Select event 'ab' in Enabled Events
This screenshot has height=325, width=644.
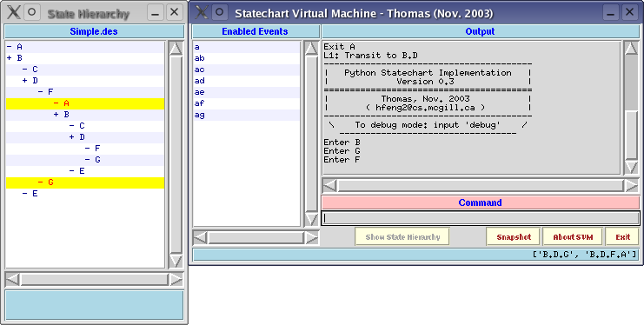point(247,58)
